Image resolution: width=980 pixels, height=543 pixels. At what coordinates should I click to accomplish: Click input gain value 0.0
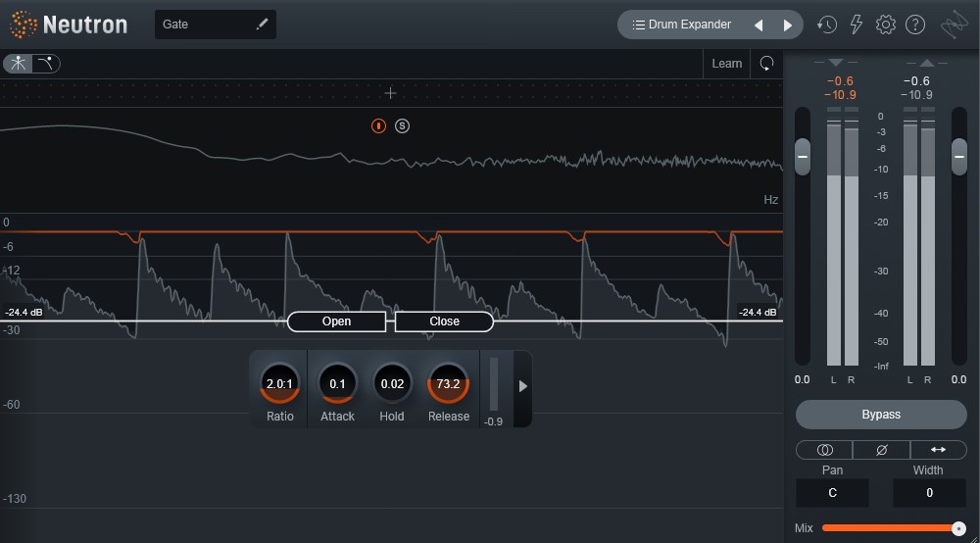pos(802,380)
